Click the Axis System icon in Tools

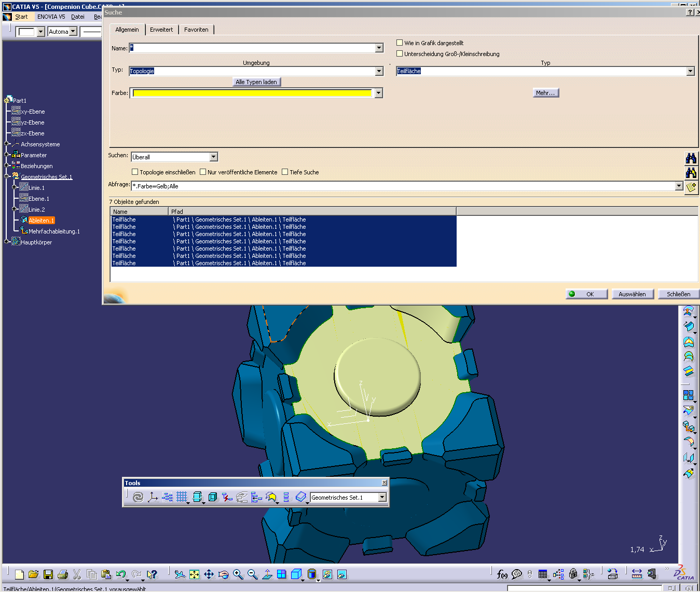153,497
